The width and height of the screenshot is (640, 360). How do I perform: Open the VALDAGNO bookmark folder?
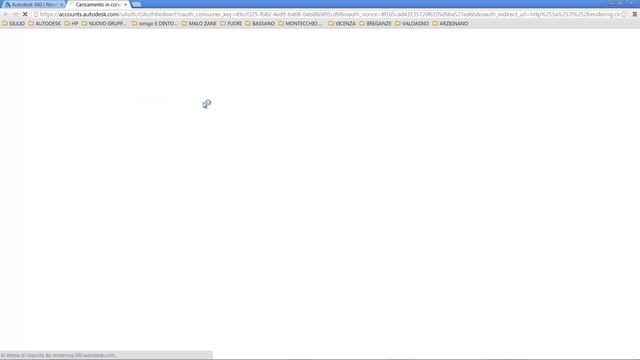click(412, 24)
